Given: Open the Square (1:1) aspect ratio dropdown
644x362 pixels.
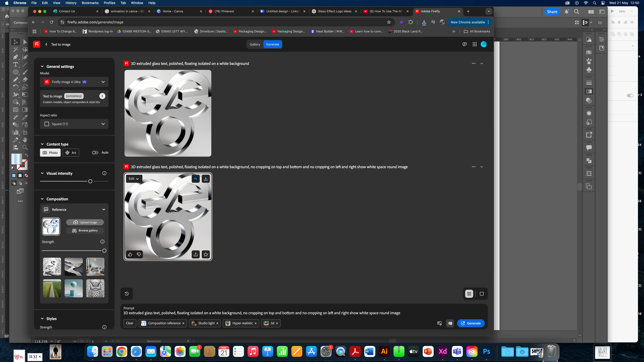Looking at the screenshot, I should [x=74, y=124].
